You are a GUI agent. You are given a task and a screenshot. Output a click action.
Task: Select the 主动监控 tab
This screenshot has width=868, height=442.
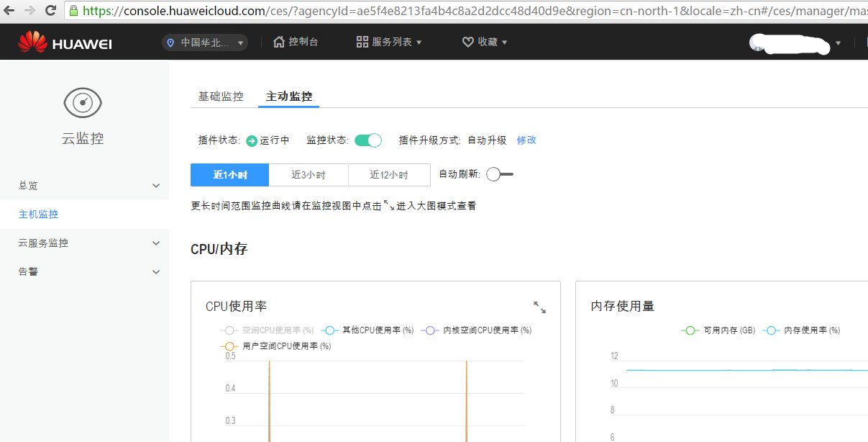289,96
